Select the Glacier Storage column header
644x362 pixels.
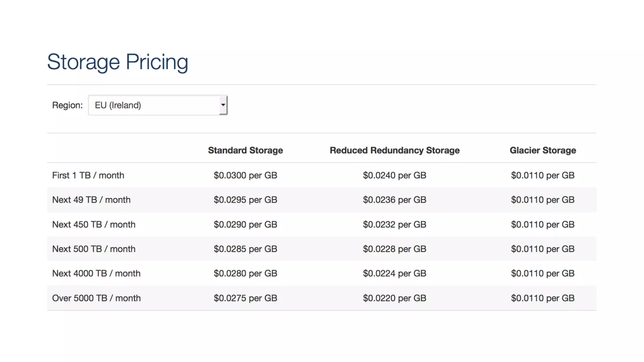pos(543,151)
